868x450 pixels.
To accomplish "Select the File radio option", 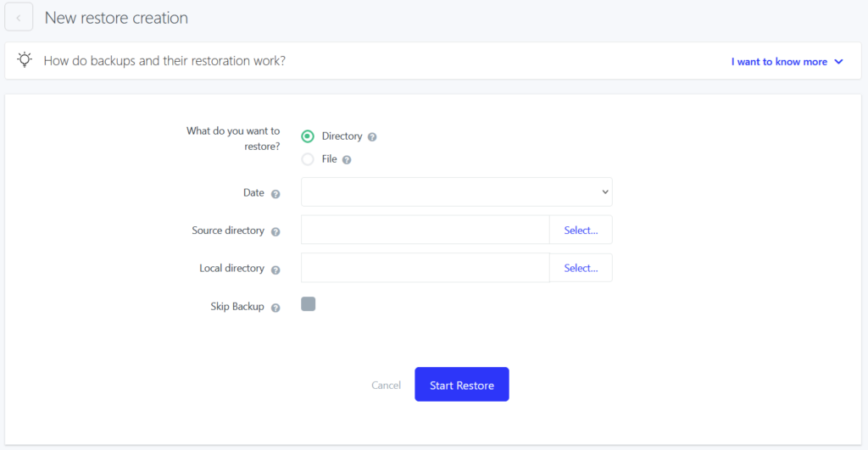I will (308, 159).
